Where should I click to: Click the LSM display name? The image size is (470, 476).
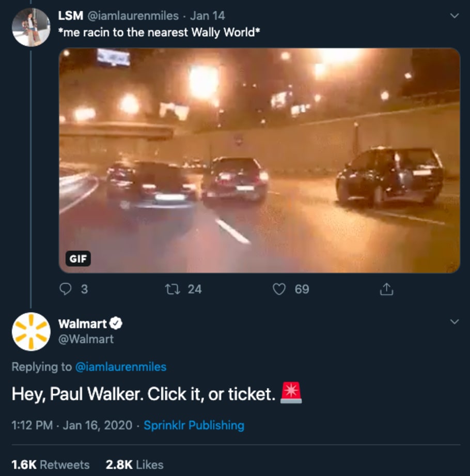pos(71,16)
